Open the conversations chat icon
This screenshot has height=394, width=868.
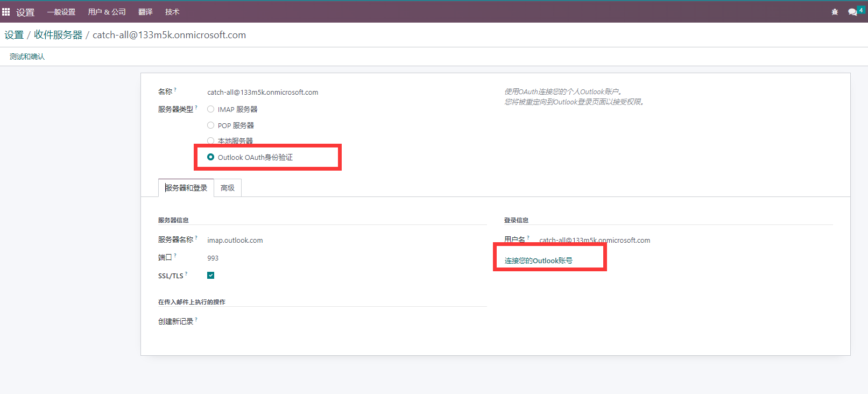852,12
